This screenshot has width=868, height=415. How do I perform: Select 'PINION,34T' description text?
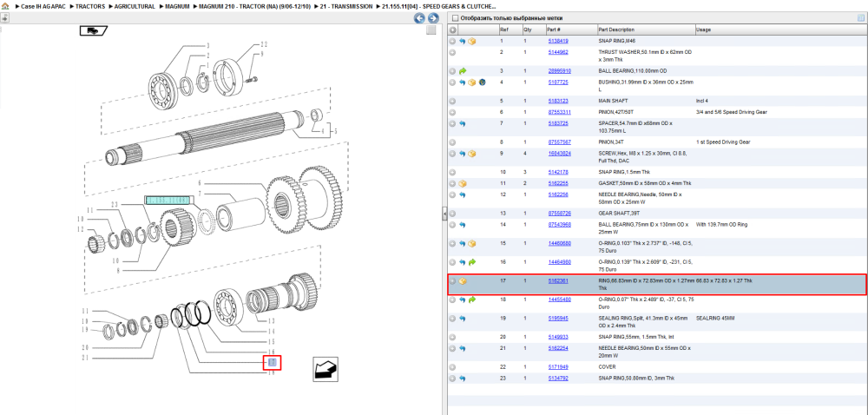click(x=612, y=142)
